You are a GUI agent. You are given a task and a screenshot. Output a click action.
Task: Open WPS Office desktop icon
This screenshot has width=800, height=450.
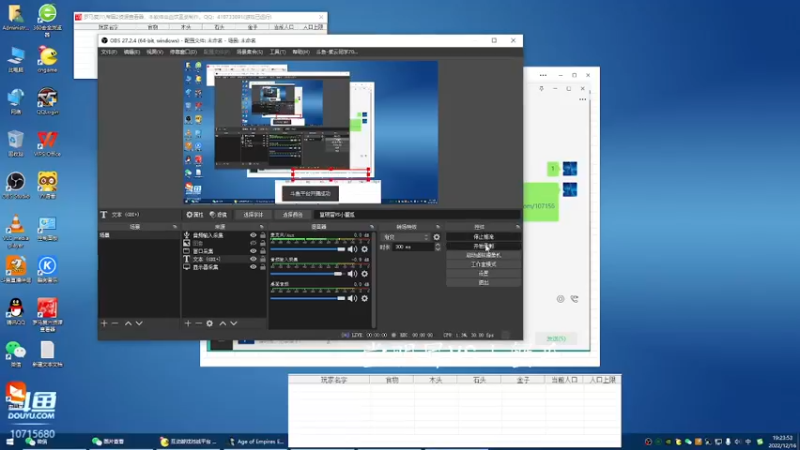tap(47, 143)
